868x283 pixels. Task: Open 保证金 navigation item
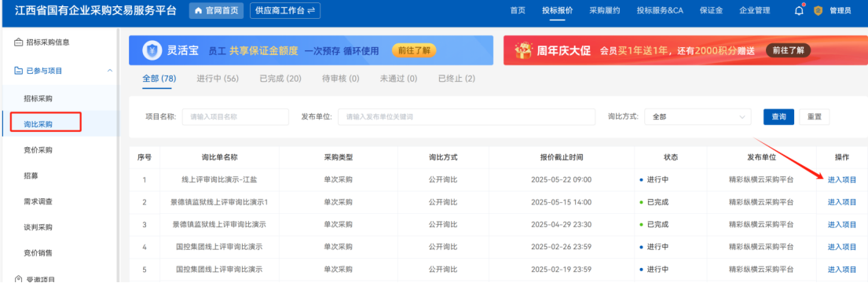(x=712, y=10)
